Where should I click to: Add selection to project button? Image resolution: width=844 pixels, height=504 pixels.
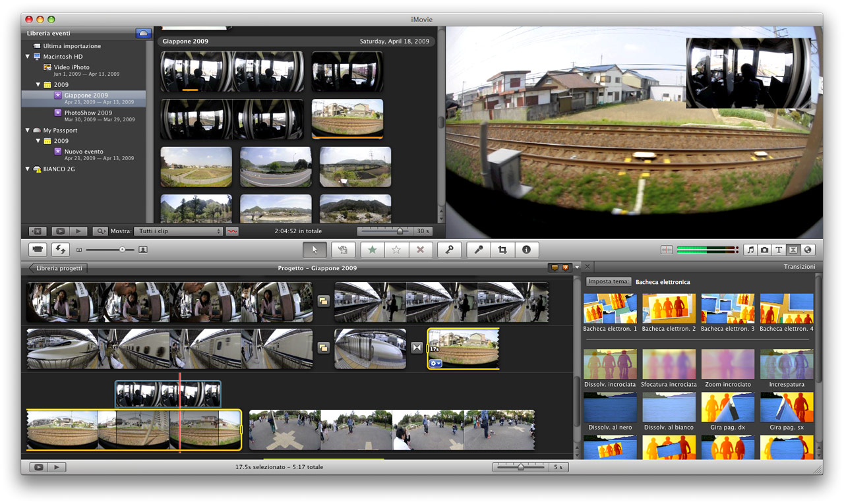click(343, 250)
